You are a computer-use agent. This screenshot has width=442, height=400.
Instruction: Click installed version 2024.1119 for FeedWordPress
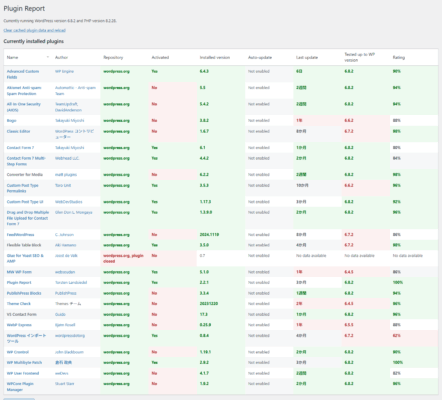click(x=209, y=235)
